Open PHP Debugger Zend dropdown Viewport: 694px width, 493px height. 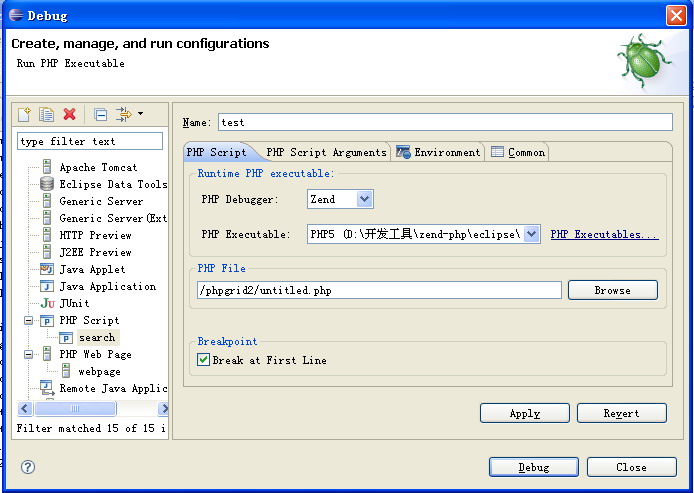(364, 199)
